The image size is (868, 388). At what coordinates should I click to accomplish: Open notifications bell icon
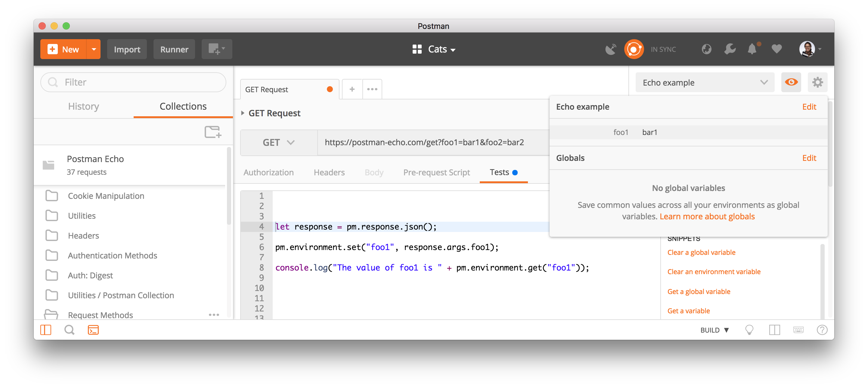[752, 49]
